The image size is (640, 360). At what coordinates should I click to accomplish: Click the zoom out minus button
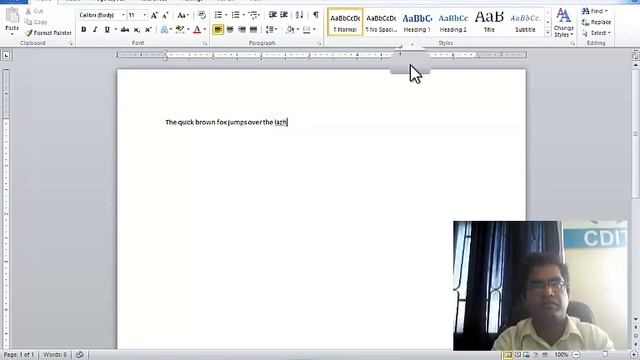576,355
